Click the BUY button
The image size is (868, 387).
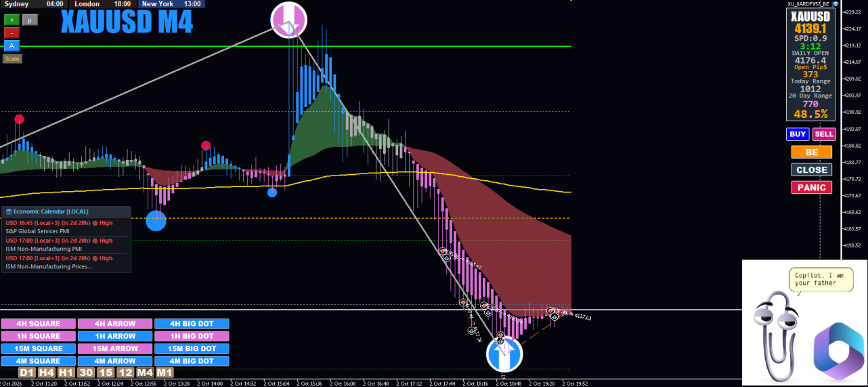[x=798, y=134]
